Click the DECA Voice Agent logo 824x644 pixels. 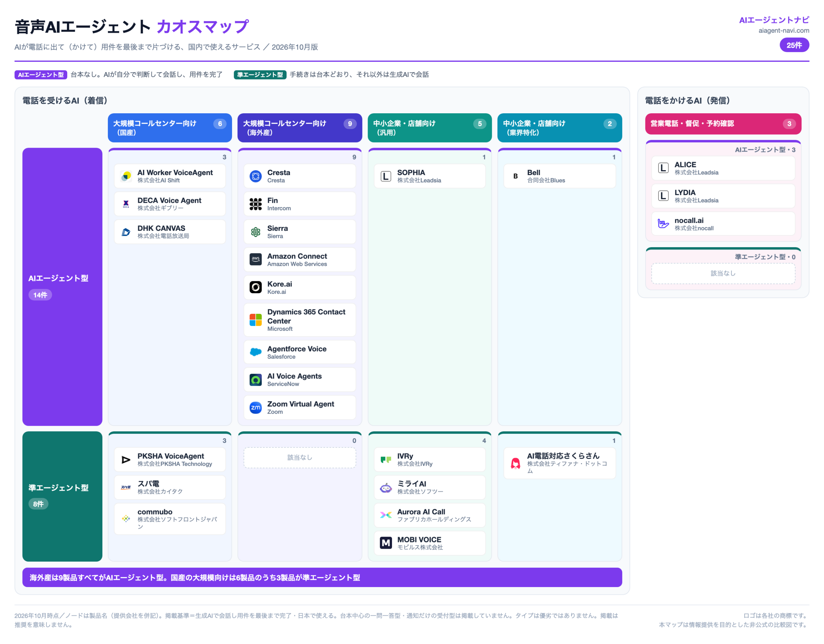[x=126, y=204]
